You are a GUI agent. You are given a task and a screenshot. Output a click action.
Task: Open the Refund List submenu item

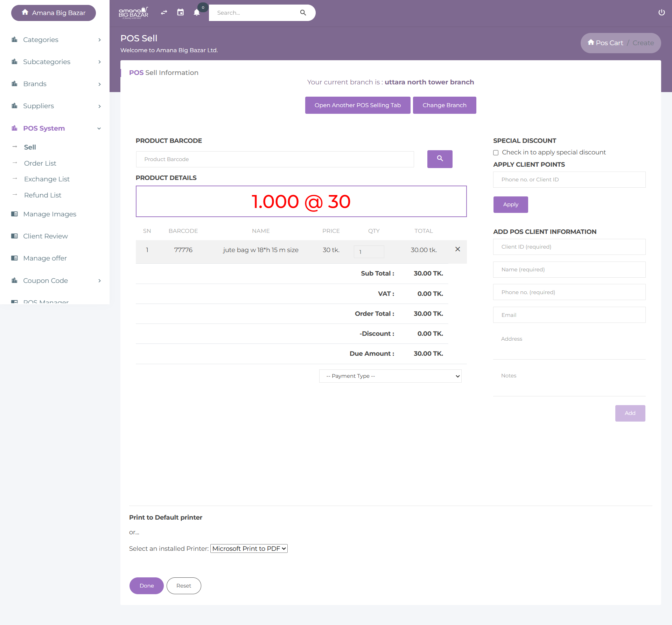tap(43, 195)
